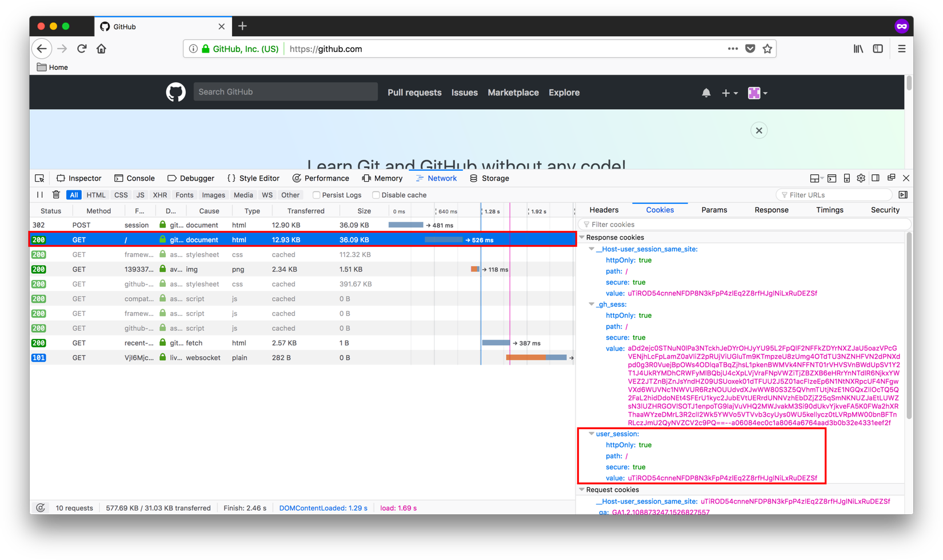Focus the Filter URLs field

(x=835, y=195)
